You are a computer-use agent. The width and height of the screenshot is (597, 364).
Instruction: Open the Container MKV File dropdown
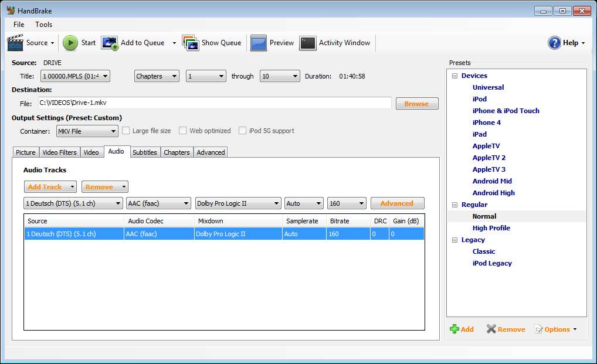pyautogui.click(x=87, y=131)
